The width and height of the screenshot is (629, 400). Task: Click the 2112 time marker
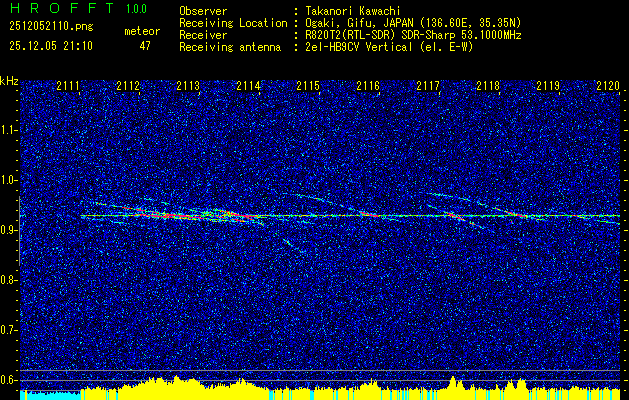click(x=128, y=86)
